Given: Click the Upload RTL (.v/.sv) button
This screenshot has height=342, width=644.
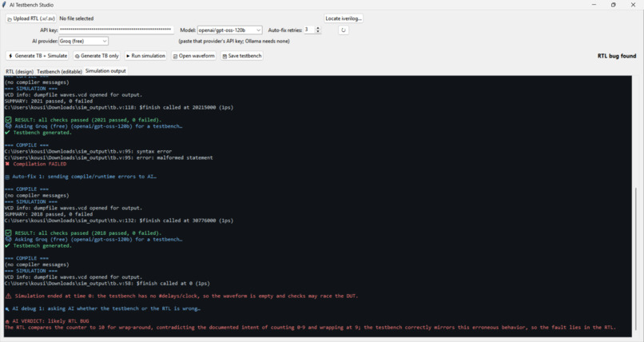Looking at the screenshot, I should [x=31, y=18].
